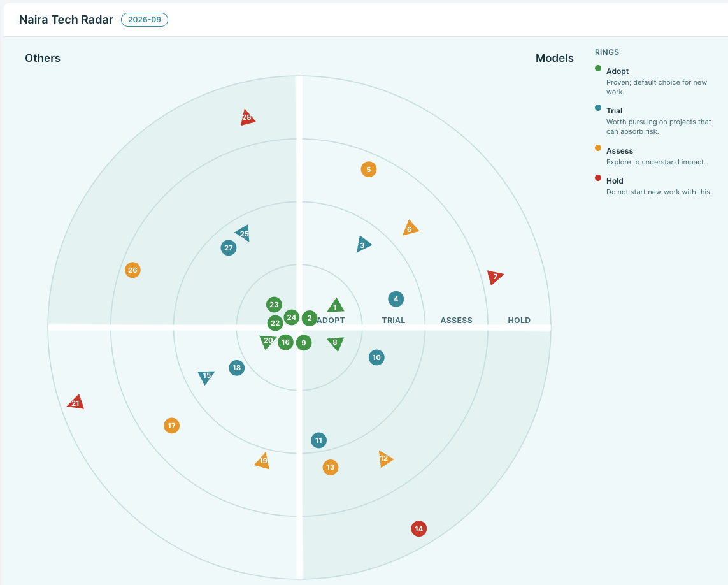Image resolution: width=728 pixels, height=585 pixels.
Task: Select orange circle blip 17
Action: click(x=172, y=426)
